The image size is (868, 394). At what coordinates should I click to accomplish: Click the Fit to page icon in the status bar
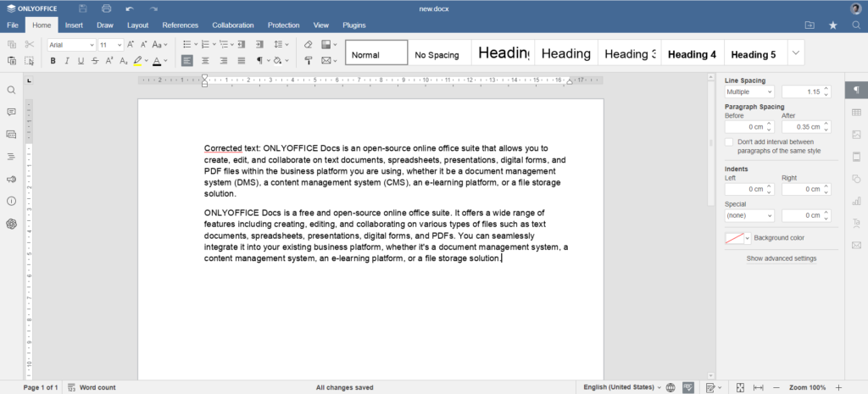pyautogui.click(x=740, y=387)
